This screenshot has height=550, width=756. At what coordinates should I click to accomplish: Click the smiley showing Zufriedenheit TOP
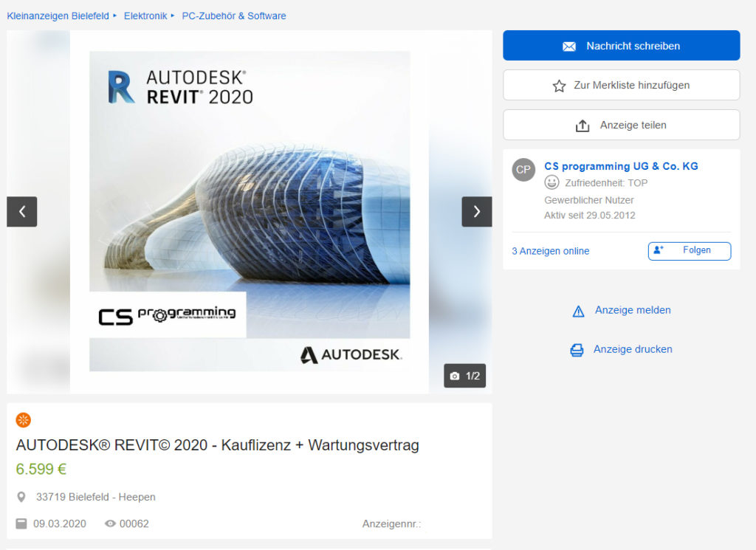551,182
